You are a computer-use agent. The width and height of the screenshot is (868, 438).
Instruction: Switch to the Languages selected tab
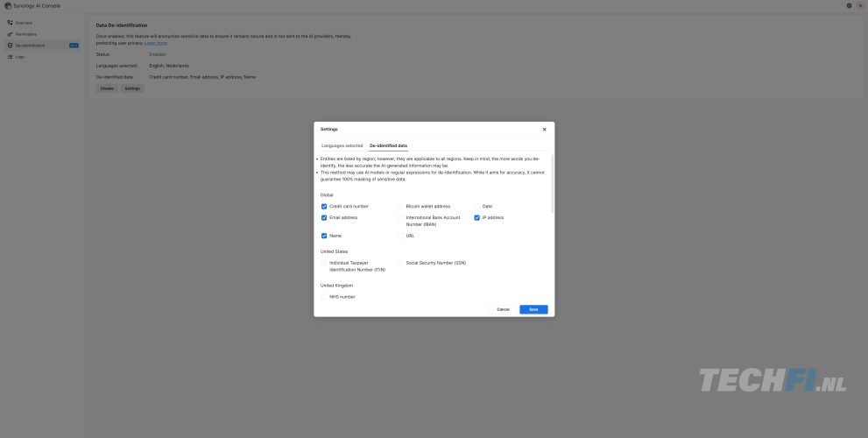pyautogui.click(x=342, y=145)
